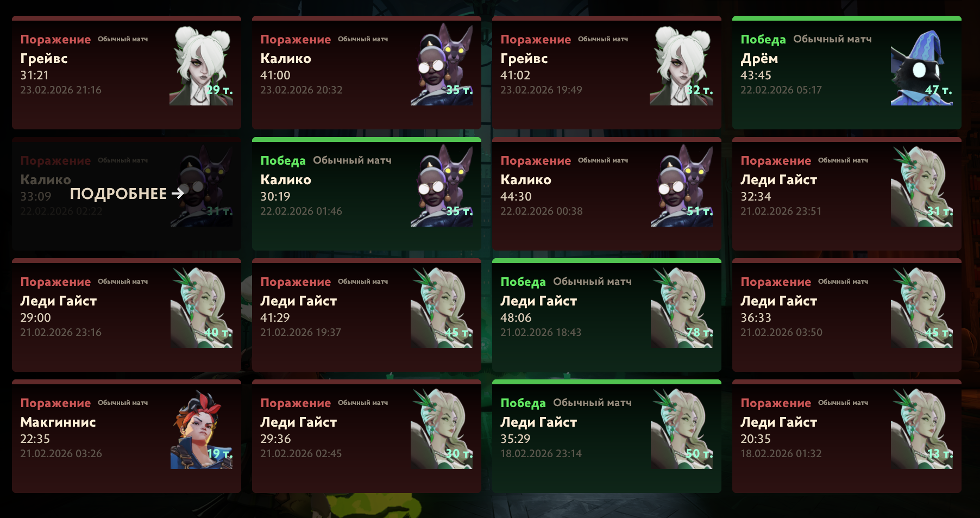Viewport: 980px width, 518px height.
Task: Click the Калико hero portrait in the 41:00 match
Action: (442, 65)
